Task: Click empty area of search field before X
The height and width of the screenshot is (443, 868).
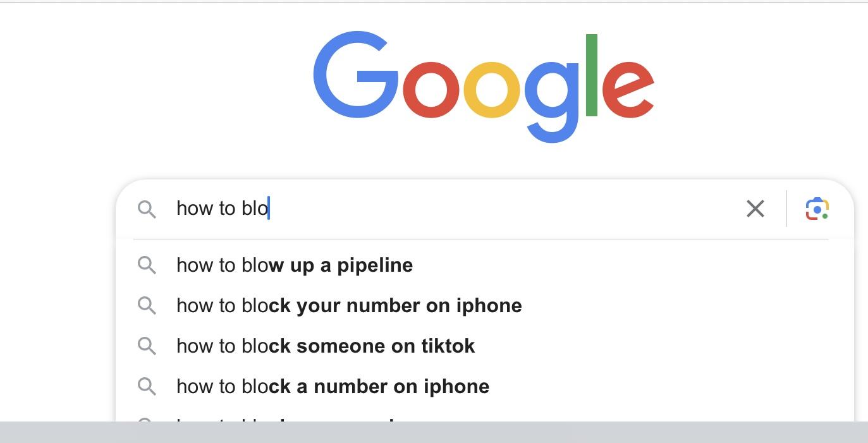Action: pos(506,209)
